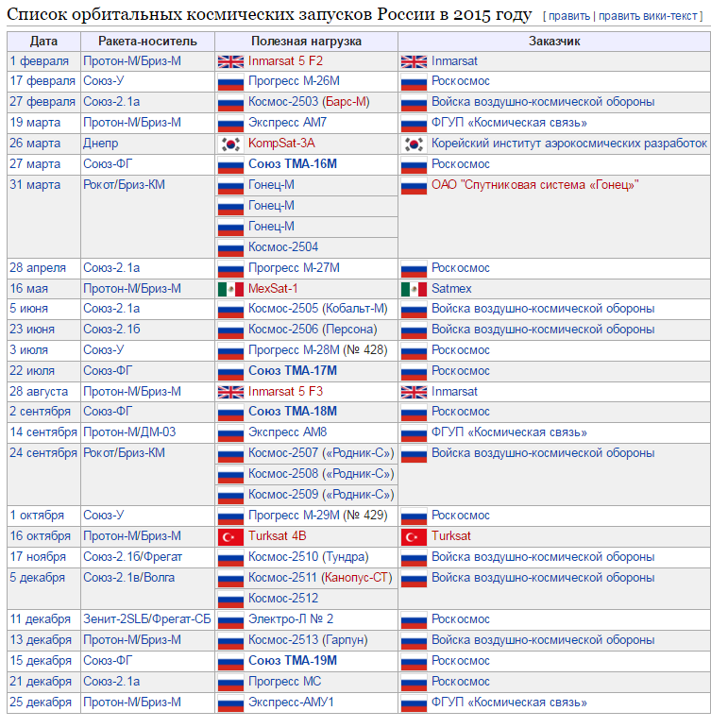Screen dimensions: 711x728
Task: Click Russian flag beside Космос-2513 (Гарпун)
Action: pos(230,641)
